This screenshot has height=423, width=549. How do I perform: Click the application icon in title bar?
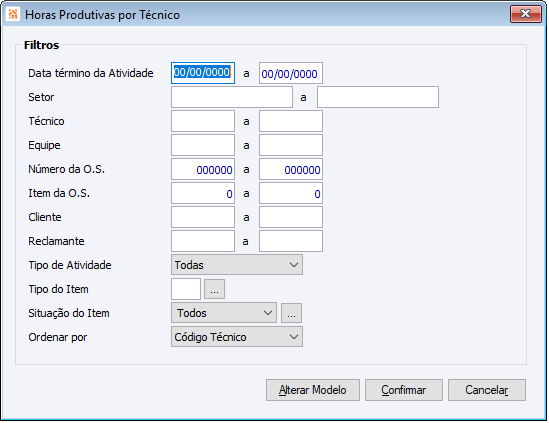click(13, 14)
